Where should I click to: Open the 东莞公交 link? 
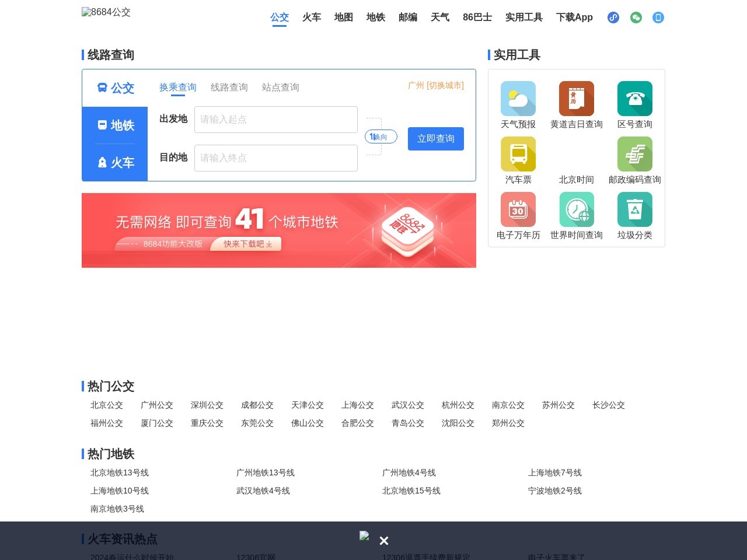(x=257, y=423)
